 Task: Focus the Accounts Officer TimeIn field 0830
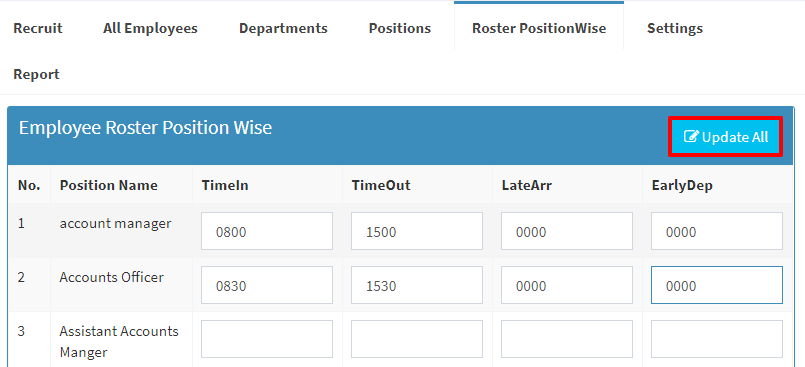tap(267, 285)
